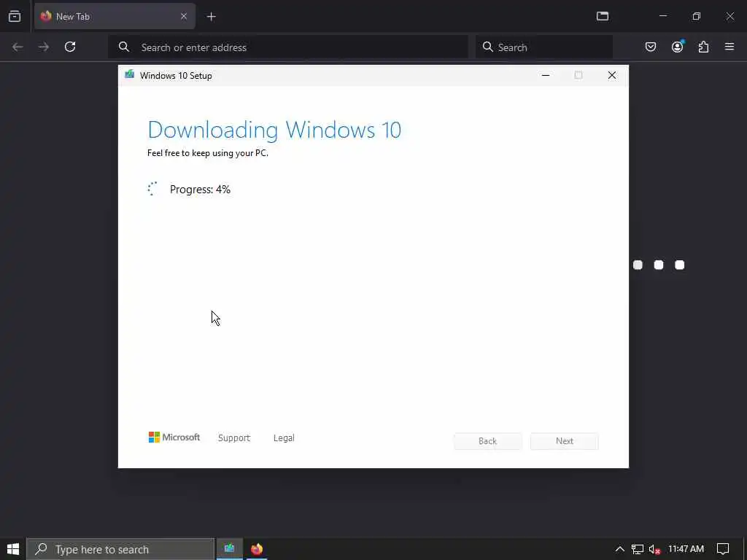Select Windows 10 Setup taskbar icon

[x=230, y=549]
